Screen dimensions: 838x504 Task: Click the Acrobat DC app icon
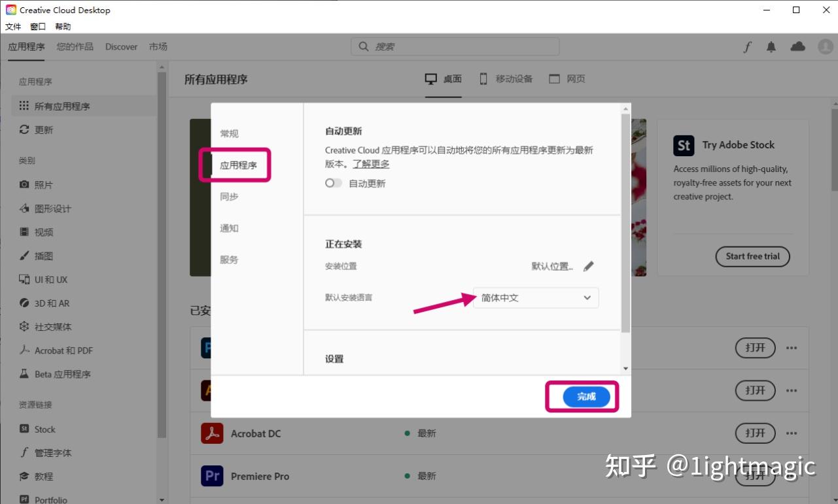click(x=212, y=433)
